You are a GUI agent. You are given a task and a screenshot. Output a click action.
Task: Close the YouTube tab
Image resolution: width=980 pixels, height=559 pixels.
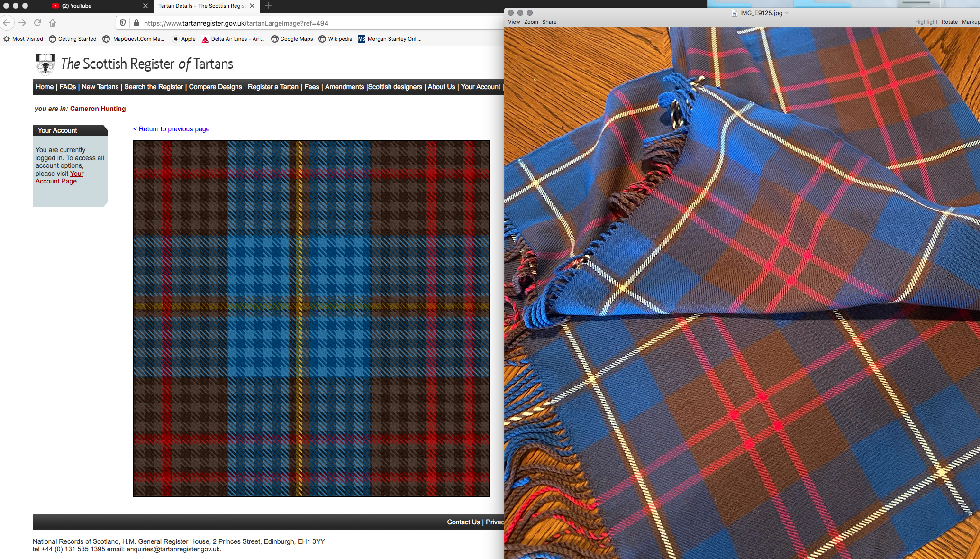click(x=145, y=6)
